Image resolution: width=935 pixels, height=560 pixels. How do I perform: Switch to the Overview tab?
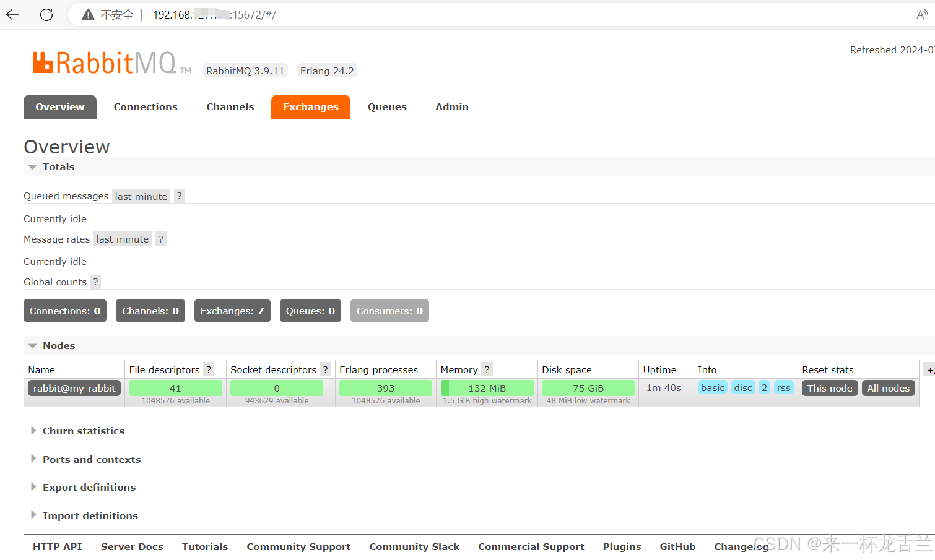pos(60,106)
